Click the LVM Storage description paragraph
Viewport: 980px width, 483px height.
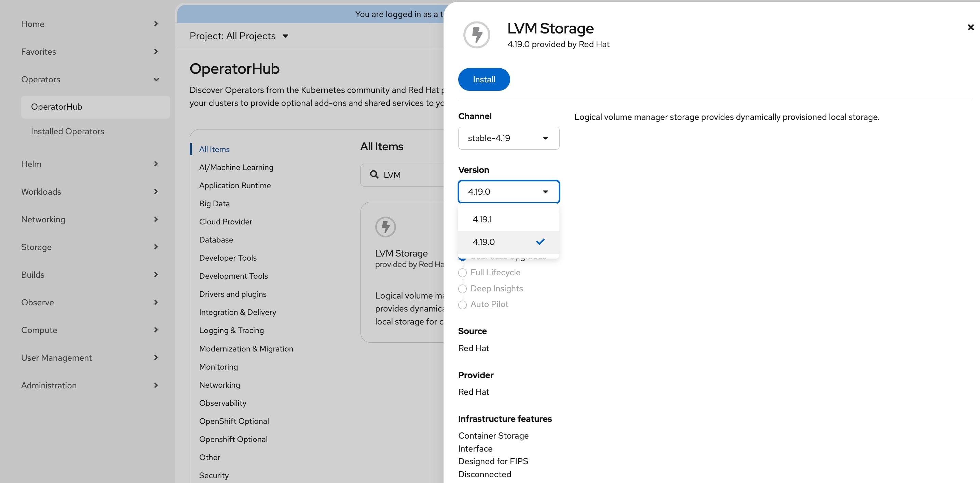click(x=727, y=117)
